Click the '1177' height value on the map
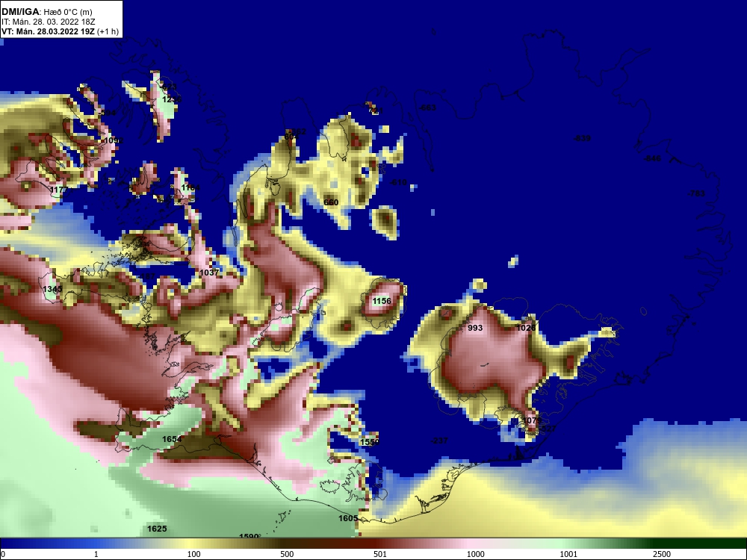The image size is (747, 560). [x=60, y=190]
